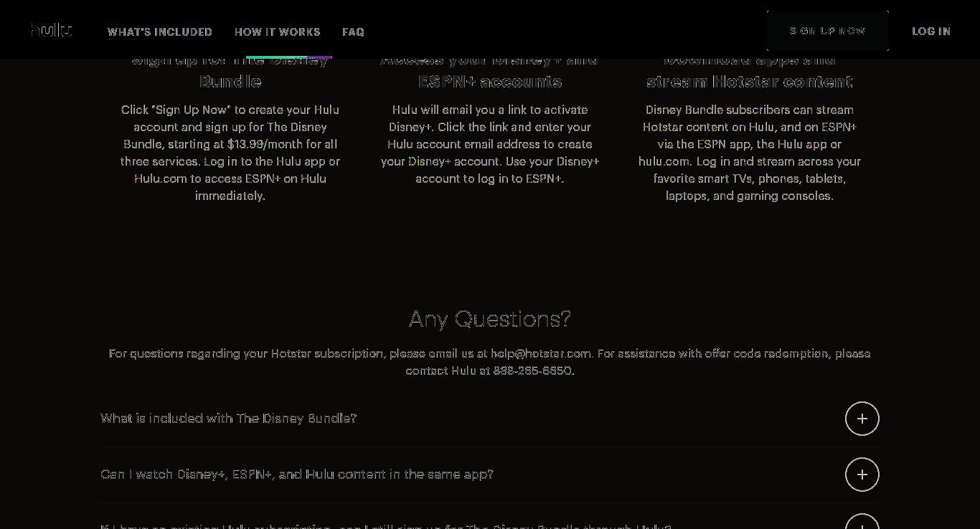Image resolution: width=980 pixels, height=529 pixels.
Task: Select the "ESPN+ accounts" heading text
Action: [490, 81]
